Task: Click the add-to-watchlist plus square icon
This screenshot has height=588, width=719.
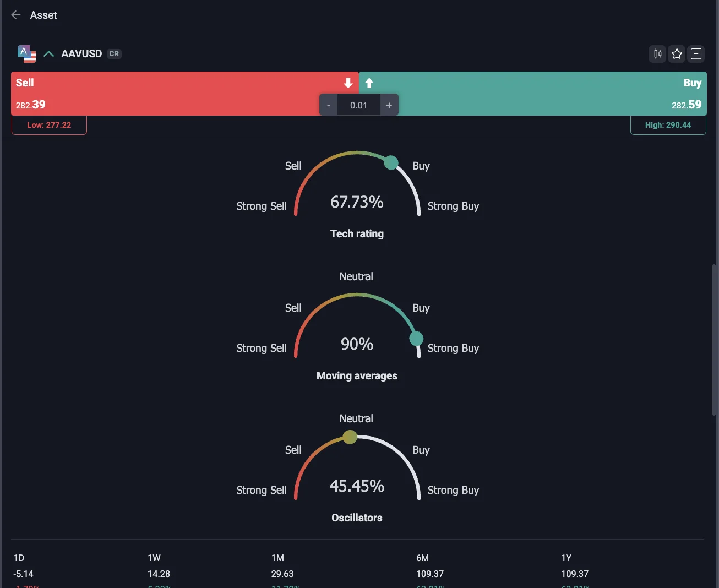Action: click(696, 53)
